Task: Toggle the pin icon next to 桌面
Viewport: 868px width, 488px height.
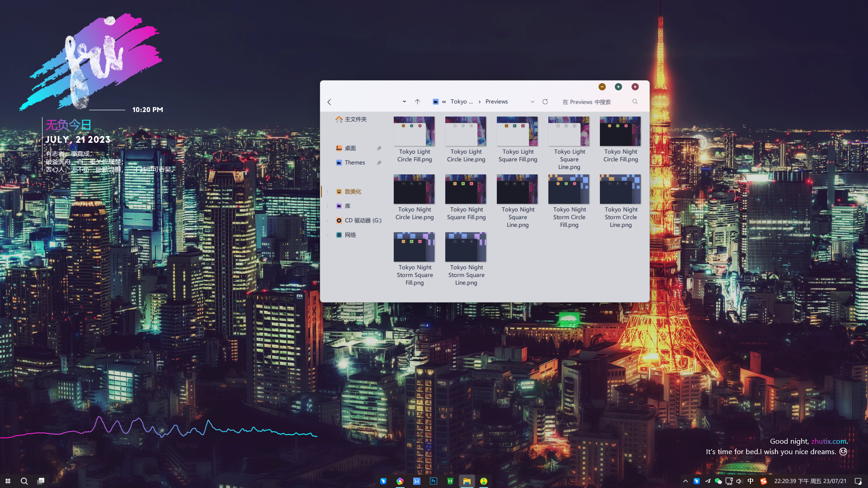Action: click(x=379, y=148)
